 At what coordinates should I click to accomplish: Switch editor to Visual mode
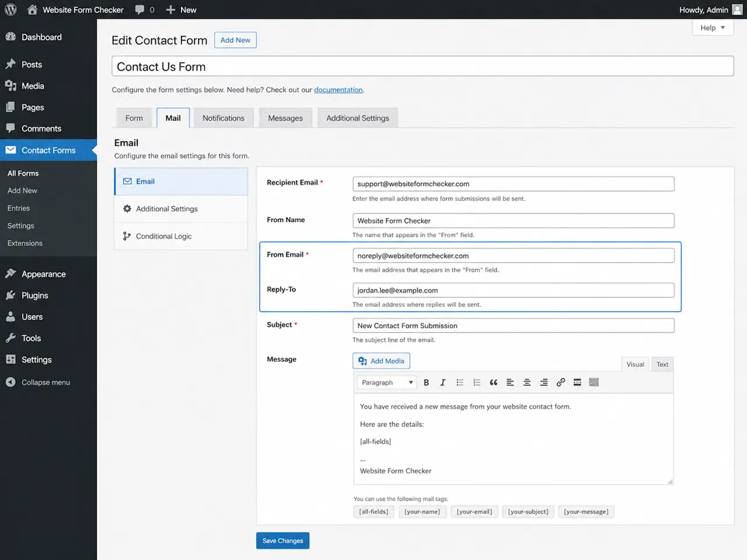click(635, 364)
